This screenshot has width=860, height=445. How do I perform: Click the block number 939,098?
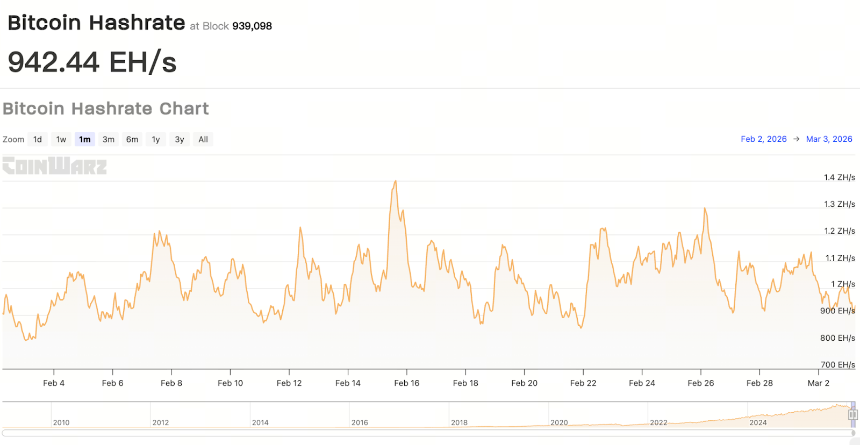pos(252,26)
